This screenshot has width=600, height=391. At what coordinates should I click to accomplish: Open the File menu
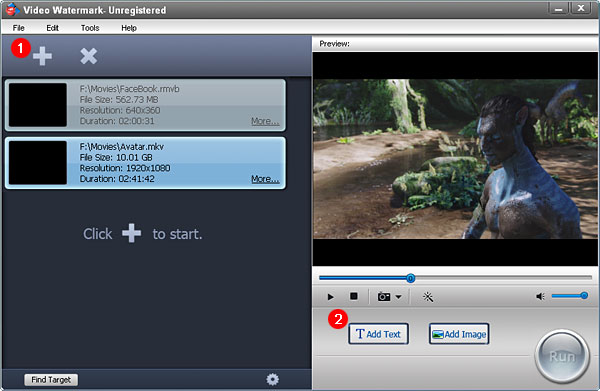(x=18, y=28)
